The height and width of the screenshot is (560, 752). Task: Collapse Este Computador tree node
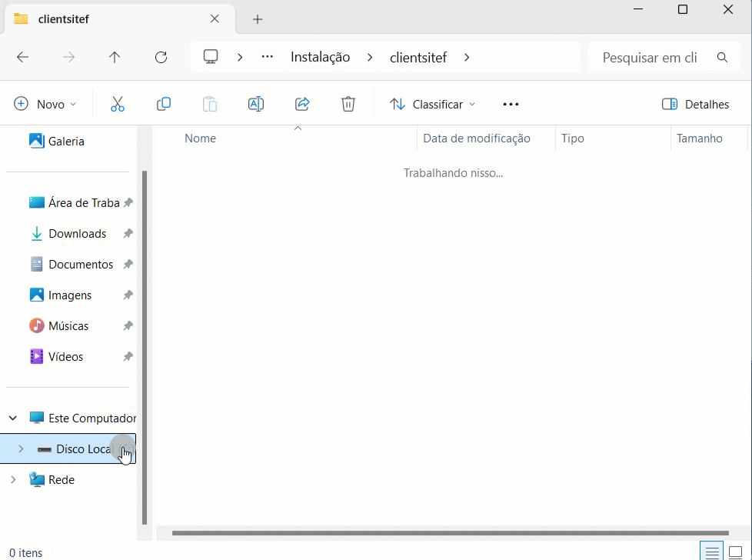click(13, 418)
